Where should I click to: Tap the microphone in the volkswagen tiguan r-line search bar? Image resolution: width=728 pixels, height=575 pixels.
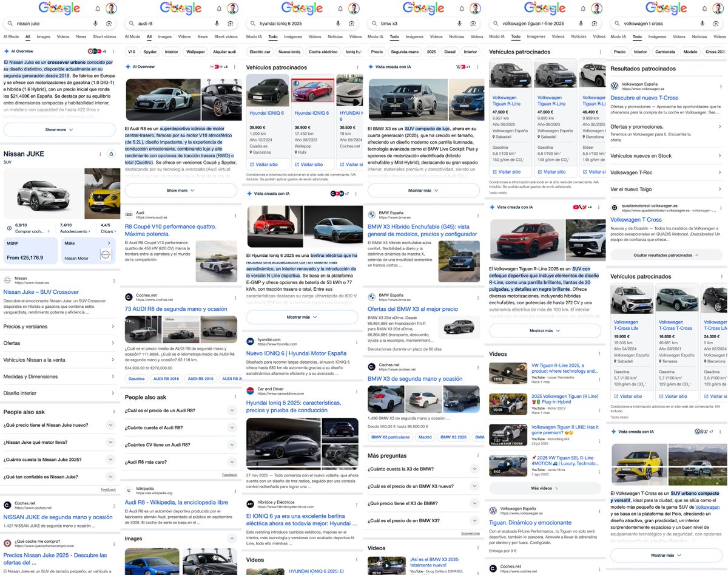click(581, 23)
